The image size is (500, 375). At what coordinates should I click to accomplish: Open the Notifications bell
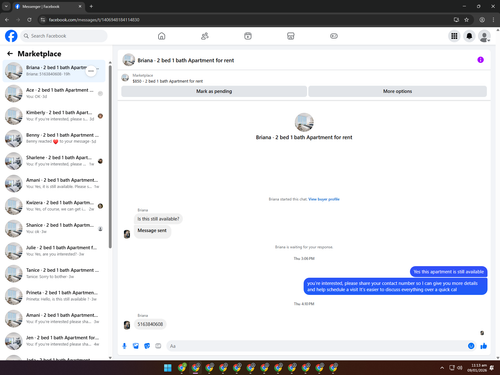click(x=469, y=36)
